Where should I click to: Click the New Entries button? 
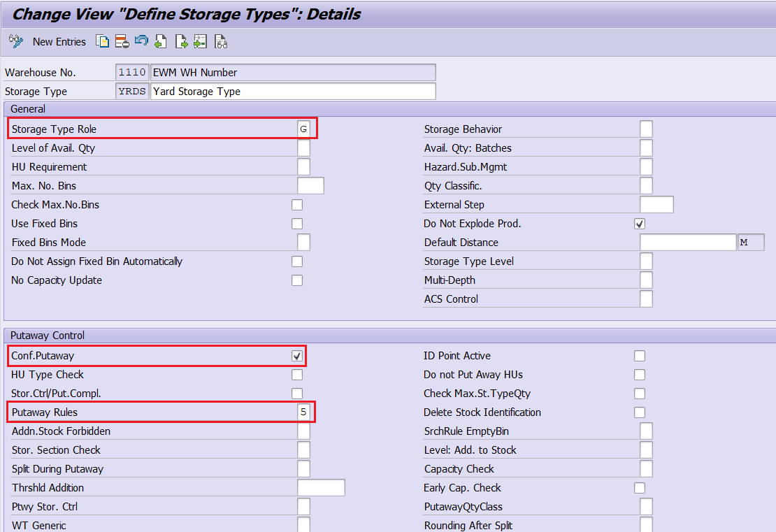(59, 42)
